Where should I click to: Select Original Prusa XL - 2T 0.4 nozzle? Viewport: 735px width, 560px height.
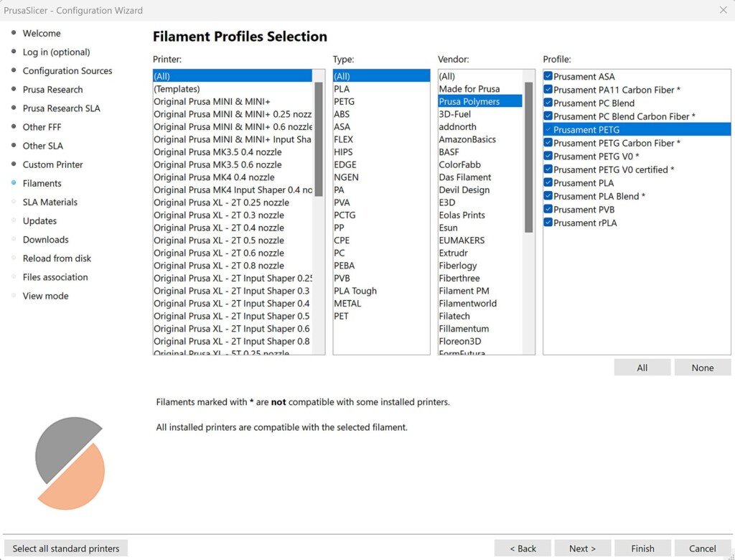click(233, 228)
